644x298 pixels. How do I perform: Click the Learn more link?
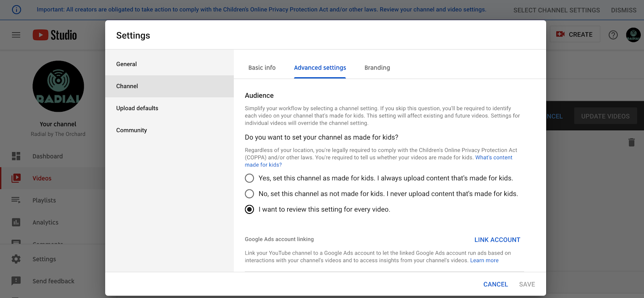484,261
